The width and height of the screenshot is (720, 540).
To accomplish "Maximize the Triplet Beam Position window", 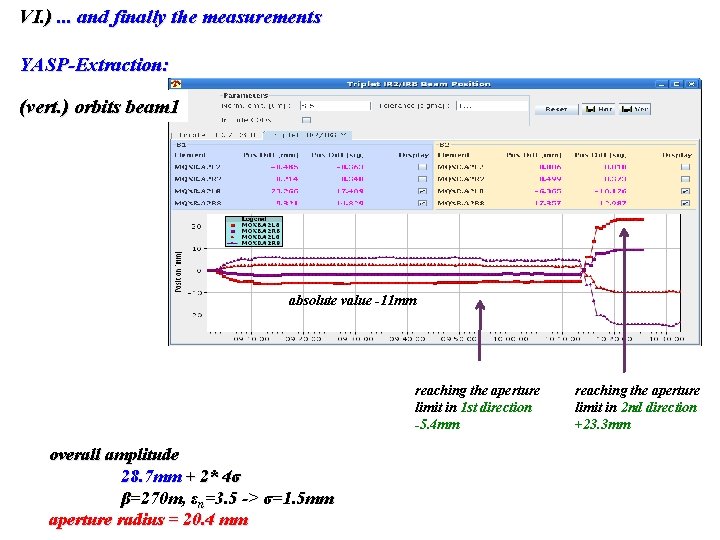I will click(x=676, y=84).
